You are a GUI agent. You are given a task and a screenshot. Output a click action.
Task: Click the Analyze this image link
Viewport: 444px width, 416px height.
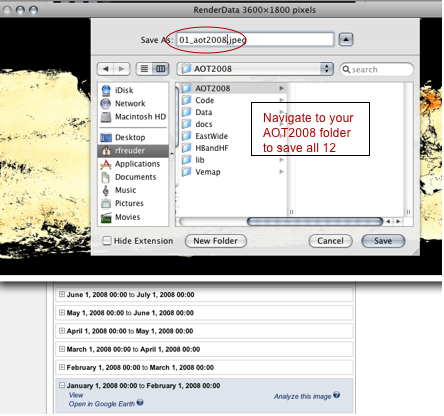[302, 396]
